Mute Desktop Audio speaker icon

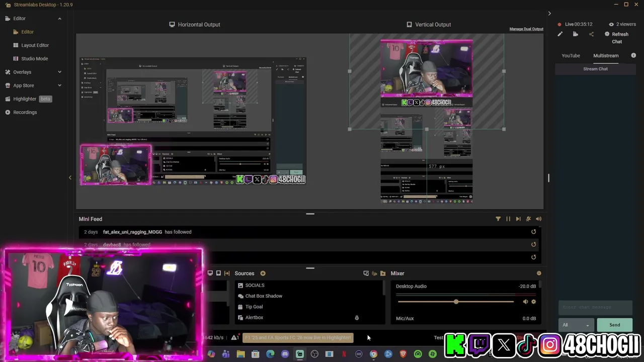coord(525,302)
